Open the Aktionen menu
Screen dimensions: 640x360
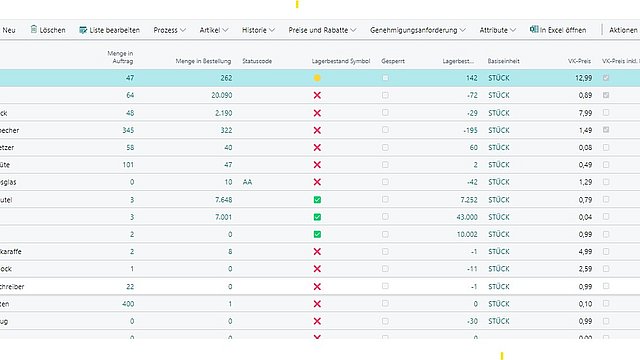click(x=623, y=30)
